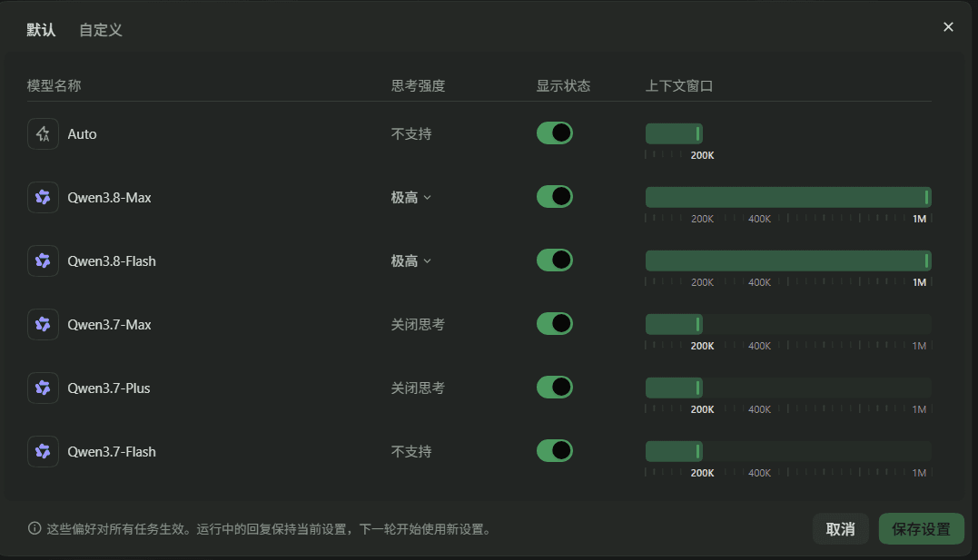Click the 400K mark on Qwen3.8-Flash slider

coord(760,282)
